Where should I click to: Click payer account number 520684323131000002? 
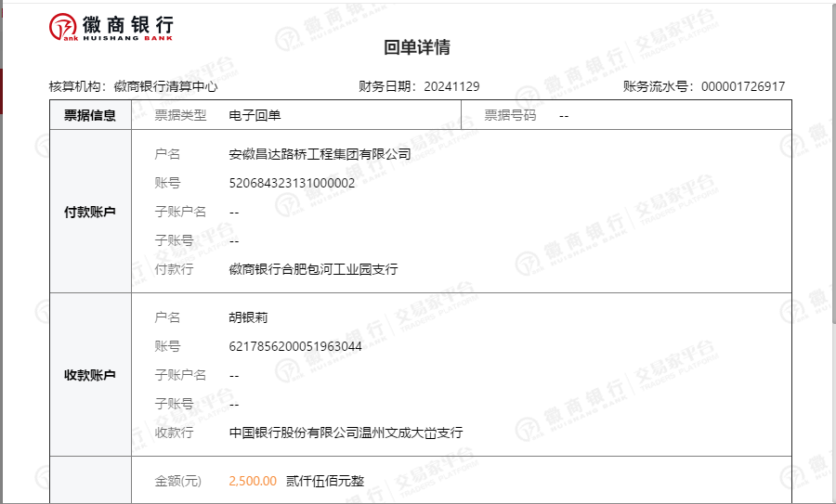[292, 183]
